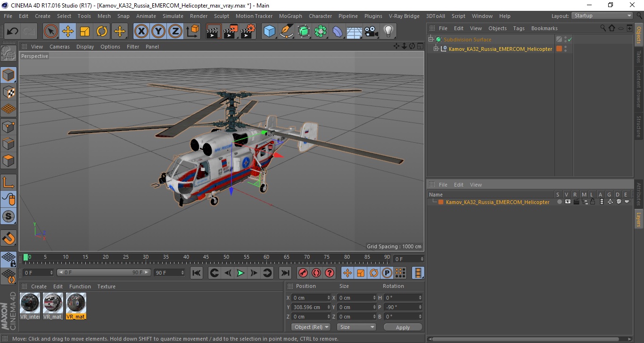Expand the Kamov_KA32 object in Object Manager
Viewport: 644px width, 343px height.
[436, 49]
